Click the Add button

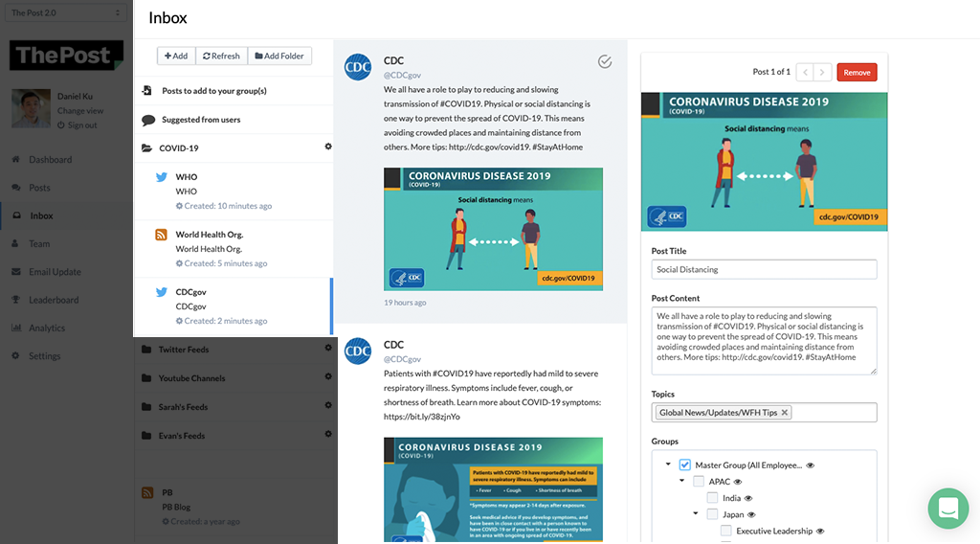coord(176,56)
